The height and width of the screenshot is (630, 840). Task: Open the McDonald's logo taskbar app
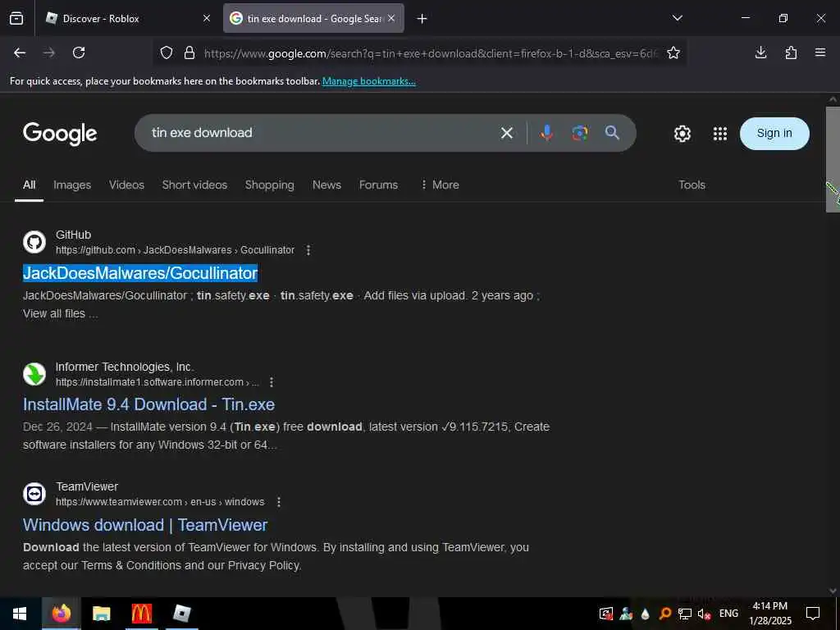[141, 614]
